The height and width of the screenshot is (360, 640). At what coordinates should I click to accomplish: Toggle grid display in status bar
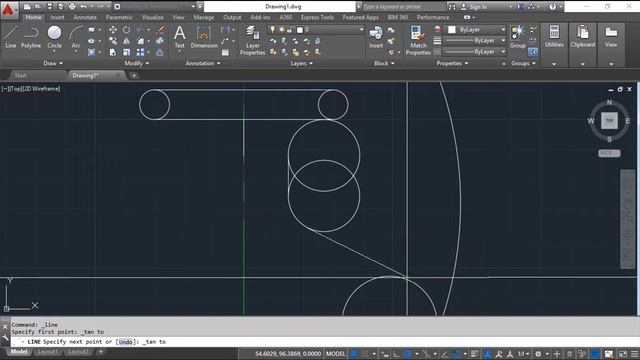tap(354, 354)
